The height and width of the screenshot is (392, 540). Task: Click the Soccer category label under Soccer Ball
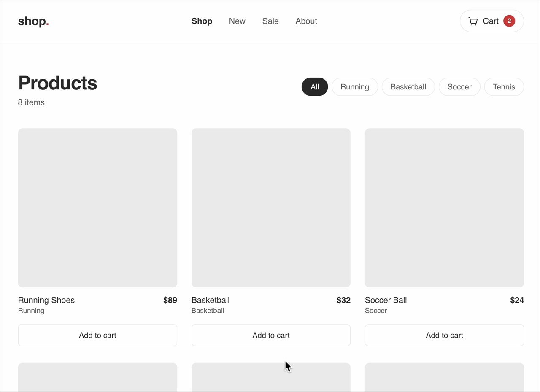pos(376,311)
